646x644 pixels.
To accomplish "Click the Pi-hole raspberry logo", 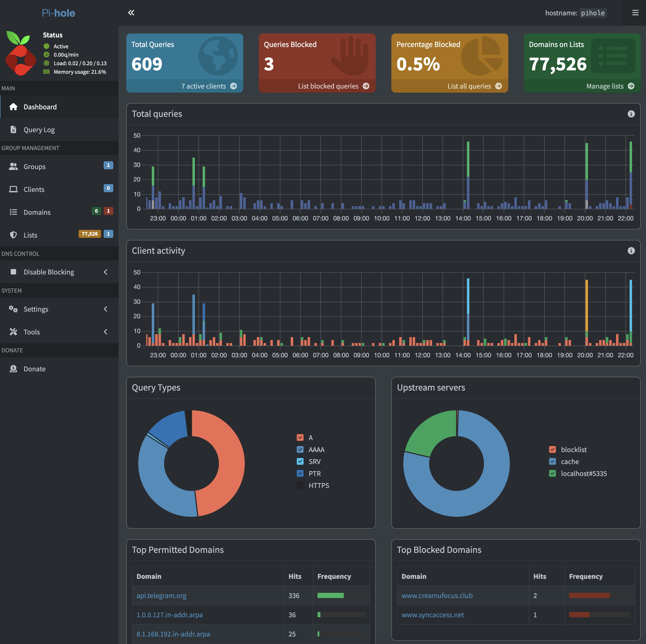I will coord(21,53).
